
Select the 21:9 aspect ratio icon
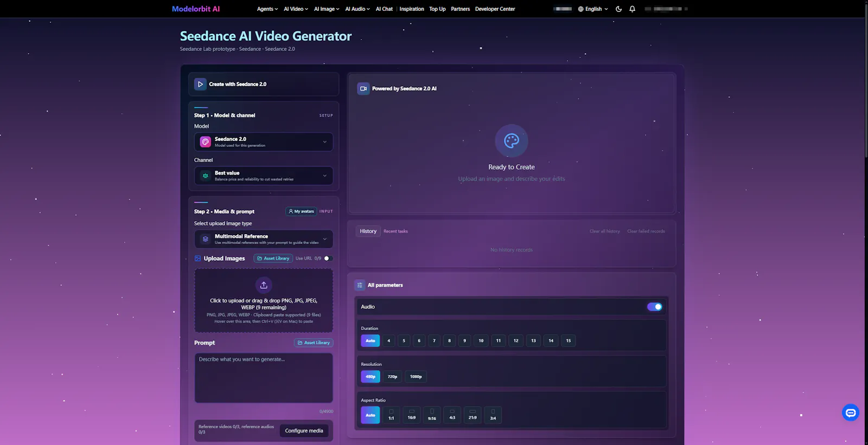(x=473, y=415)
